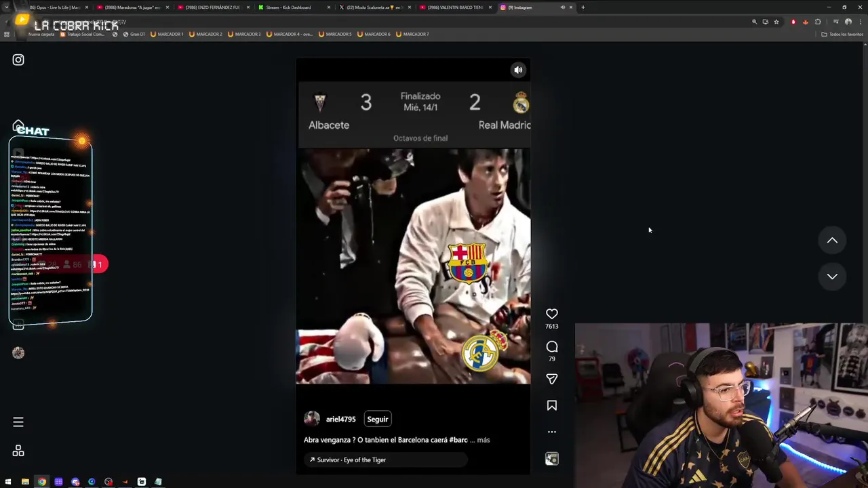The height and width of the screenshot is (488, 868).
Task: Open the white square app in the taskbar
Action: (142, 482)
